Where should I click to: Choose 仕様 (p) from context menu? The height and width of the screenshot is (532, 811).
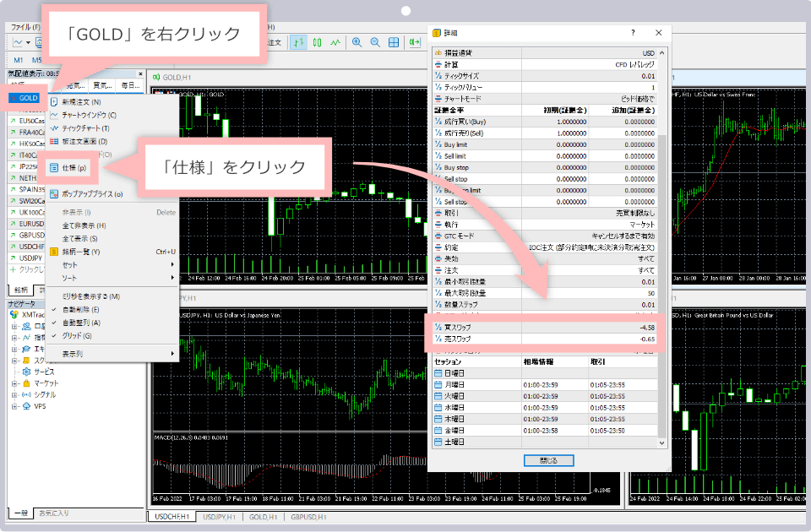(74, 168)
